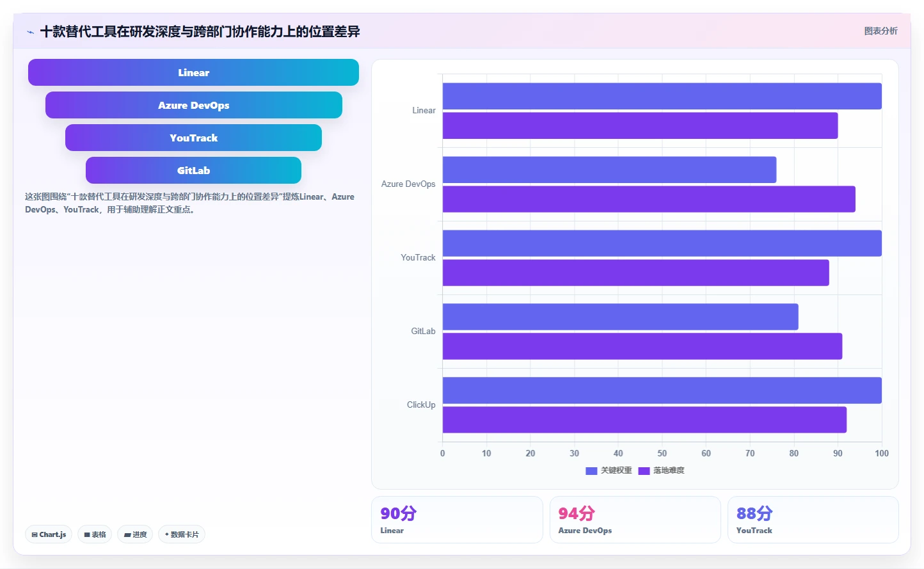This screenshot has width=924, height=569.
Task: Click the 关键权重 legend text
Action: pos(616,470)
